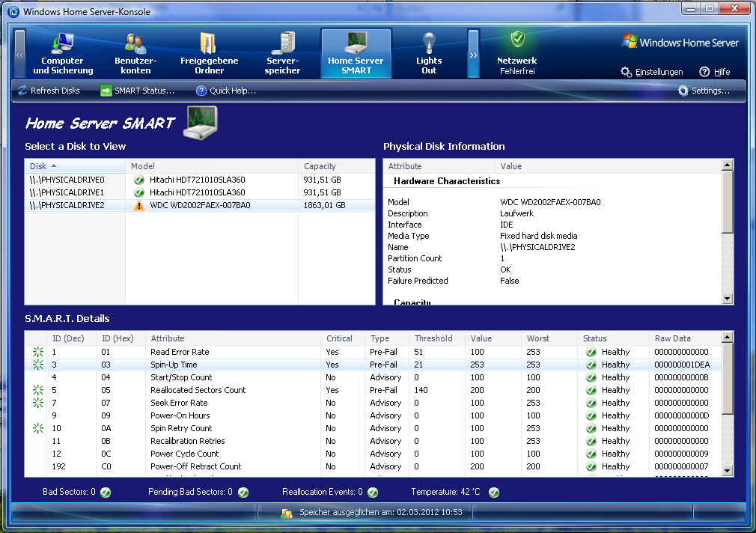The width and height of the screenshot is (756, 533).
Task: Click the storage balanced status bar icon
Action: (x=287, y=514)
